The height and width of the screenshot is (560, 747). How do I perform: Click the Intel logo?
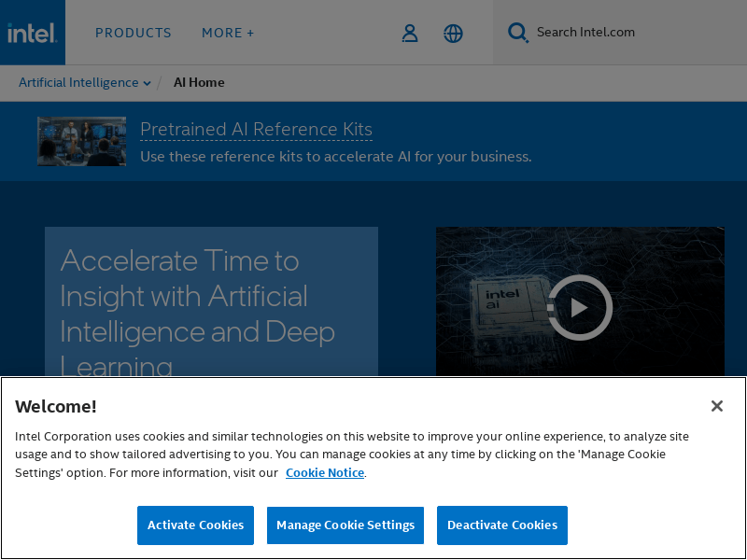[33, 33]
